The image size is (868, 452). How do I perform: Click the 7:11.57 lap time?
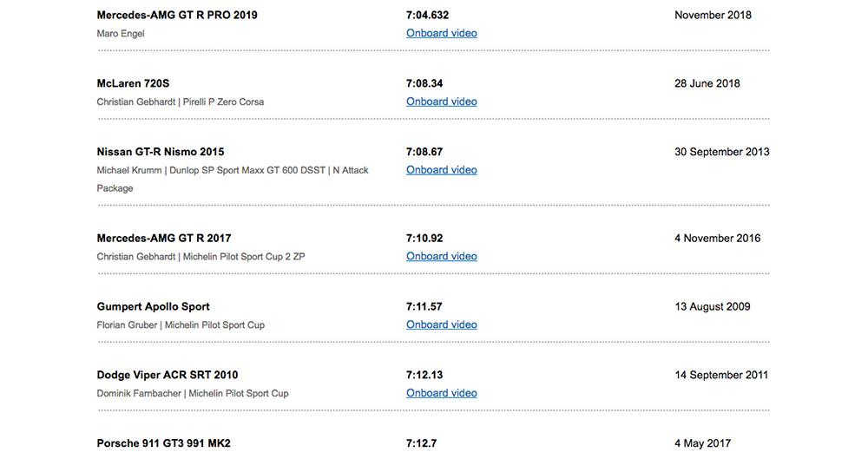[x=424, y=306]
